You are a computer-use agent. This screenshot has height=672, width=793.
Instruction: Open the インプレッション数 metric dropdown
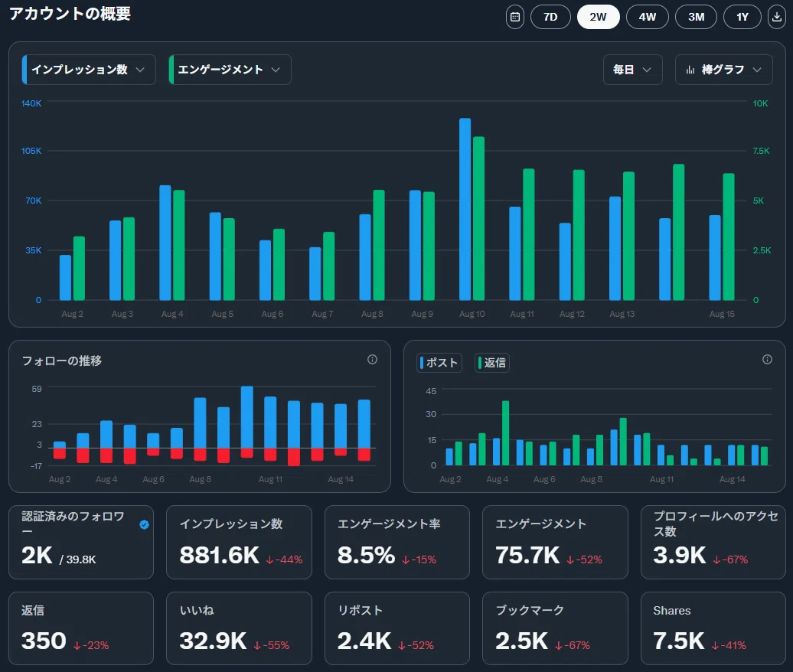(89, 70)
